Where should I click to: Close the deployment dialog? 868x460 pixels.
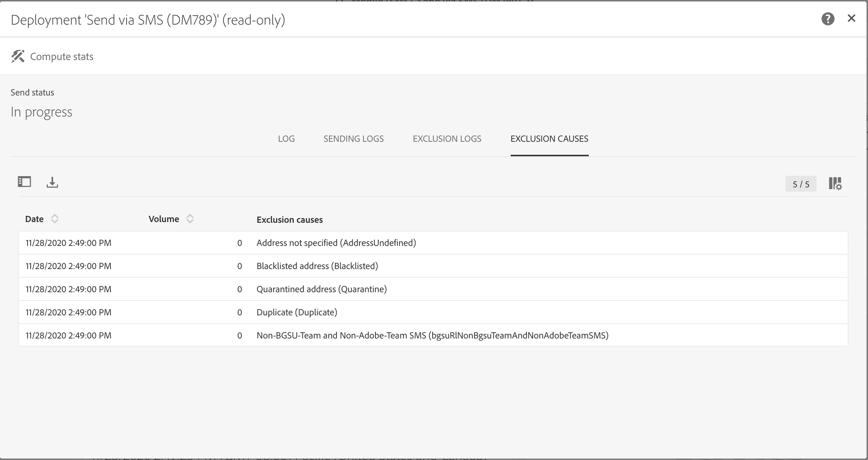pos(851,18)
